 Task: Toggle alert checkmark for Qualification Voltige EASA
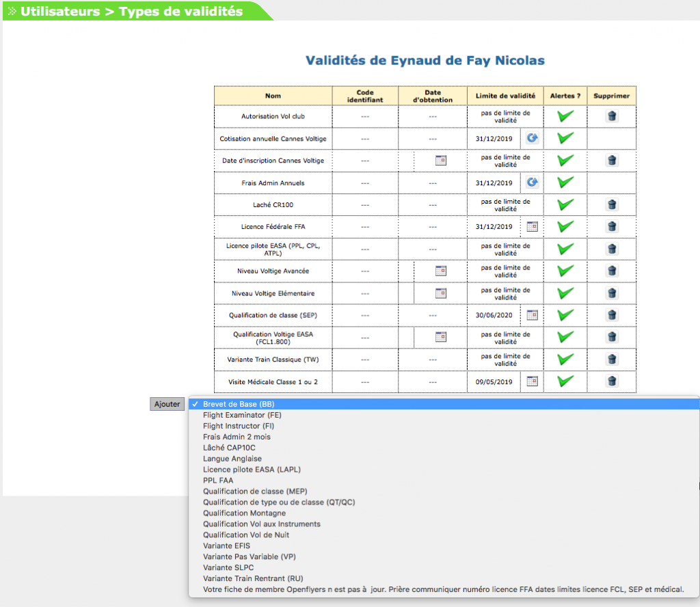click(565, 336)
